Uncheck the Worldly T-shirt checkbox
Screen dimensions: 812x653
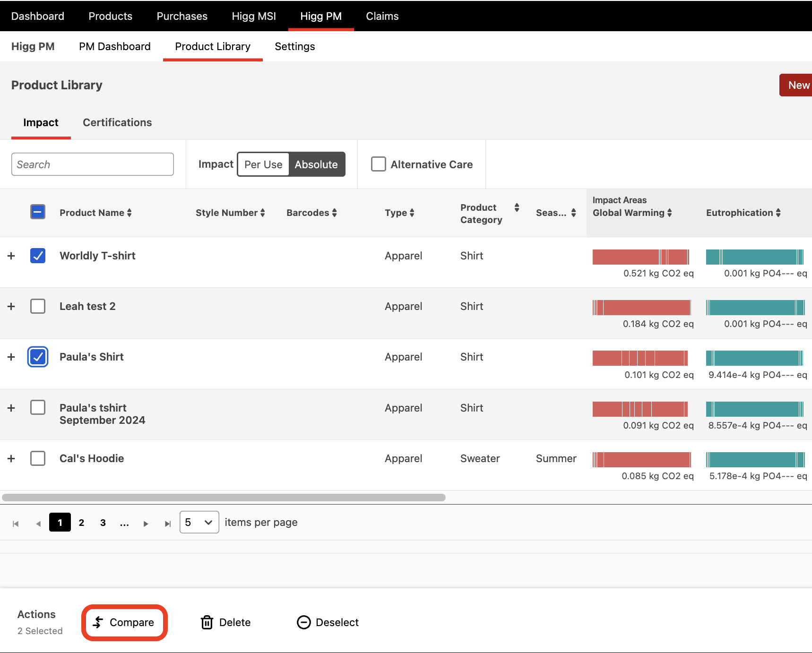coord(38,256)
